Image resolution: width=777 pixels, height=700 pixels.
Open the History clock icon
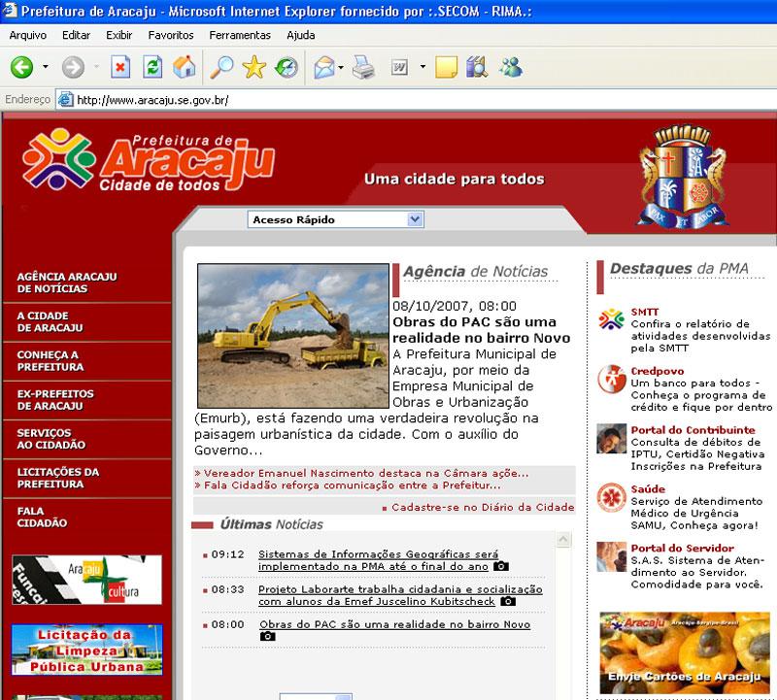[286, 67]
